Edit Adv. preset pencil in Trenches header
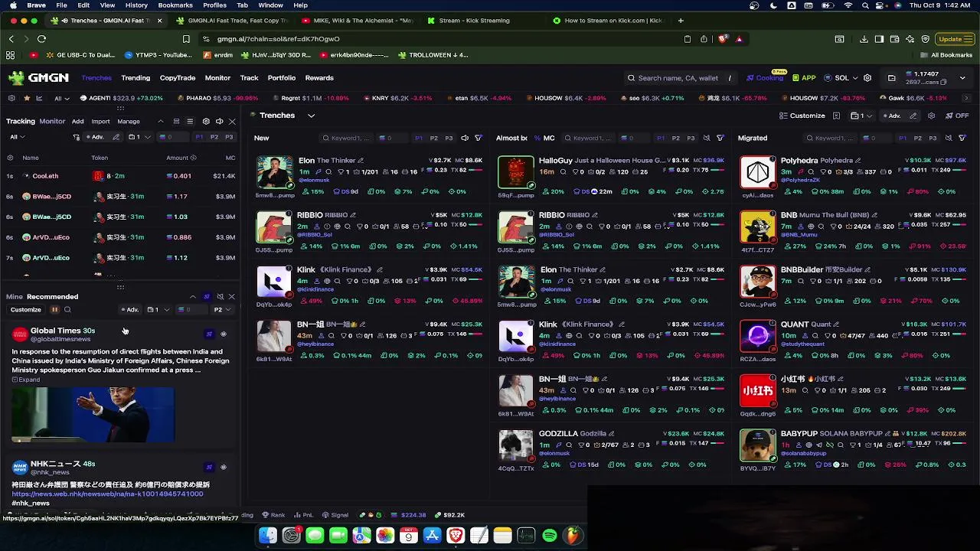 pos(912,116)
